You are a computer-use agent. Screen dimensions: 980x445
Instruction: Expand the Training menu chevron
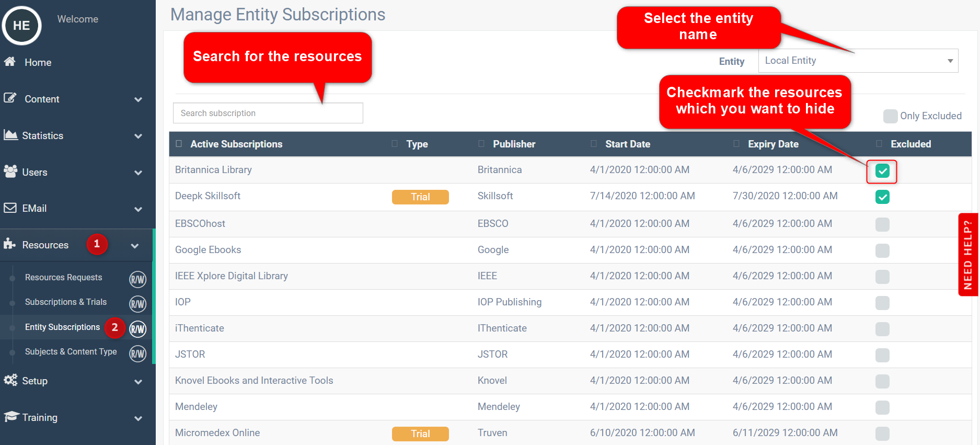[x=138, y=418]
